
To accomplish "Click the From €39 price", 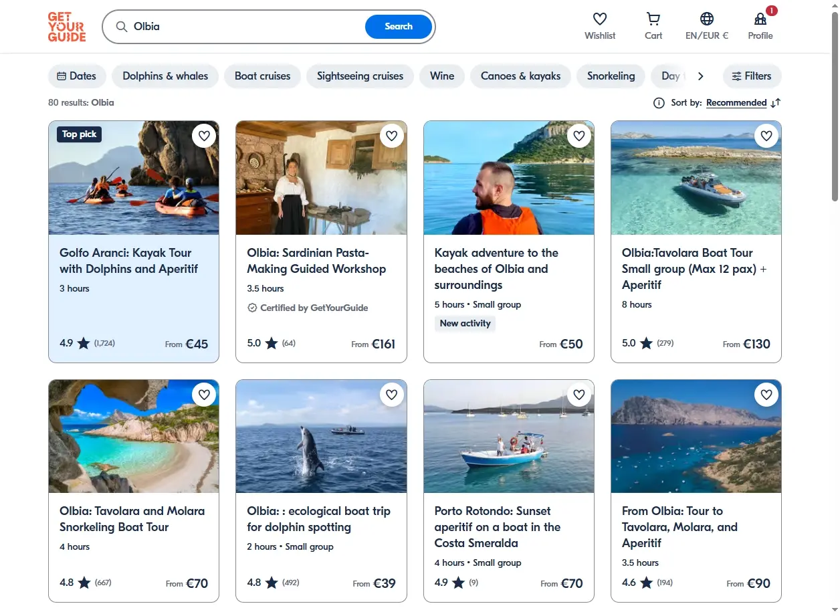I will tap(374, 583).
